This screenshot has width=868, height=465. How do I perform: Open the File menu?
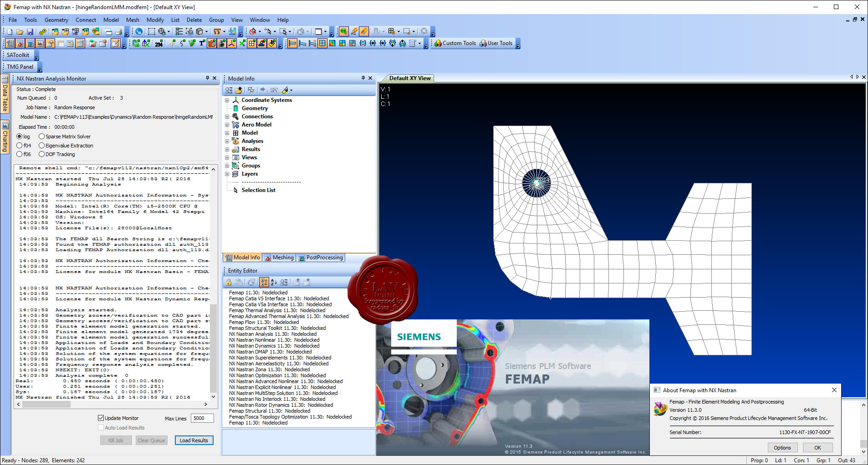13,20
